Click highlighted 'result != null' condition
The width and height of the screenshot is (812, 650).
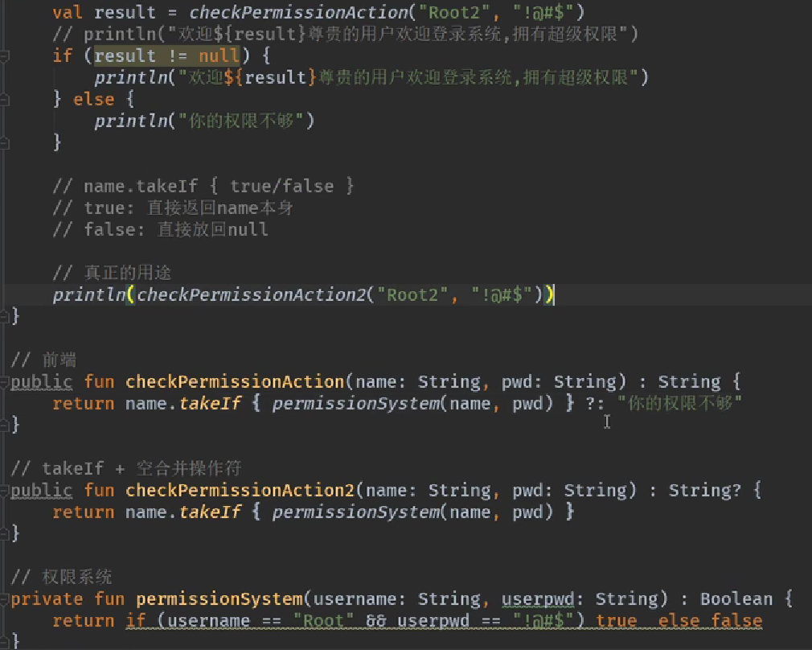click(166, 56)
